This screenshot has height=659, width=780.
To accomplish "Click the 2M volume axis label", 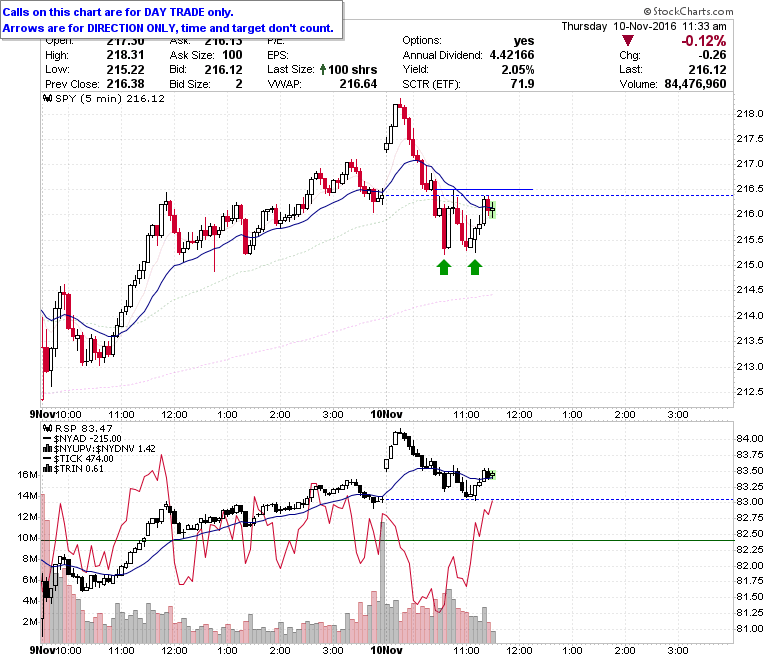I will [30, 622].
